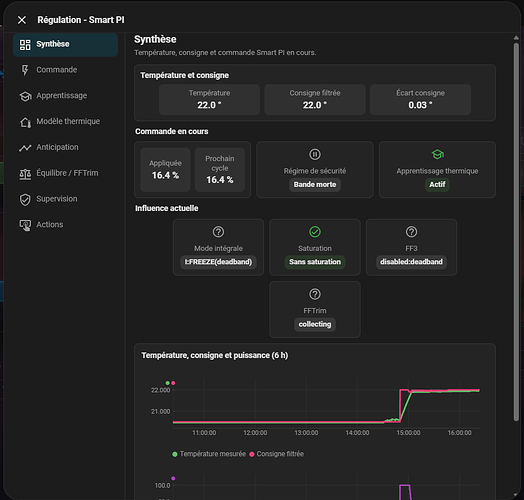Click the Sans saturation badge
The image size is (524, 500).
click(315, 262)
